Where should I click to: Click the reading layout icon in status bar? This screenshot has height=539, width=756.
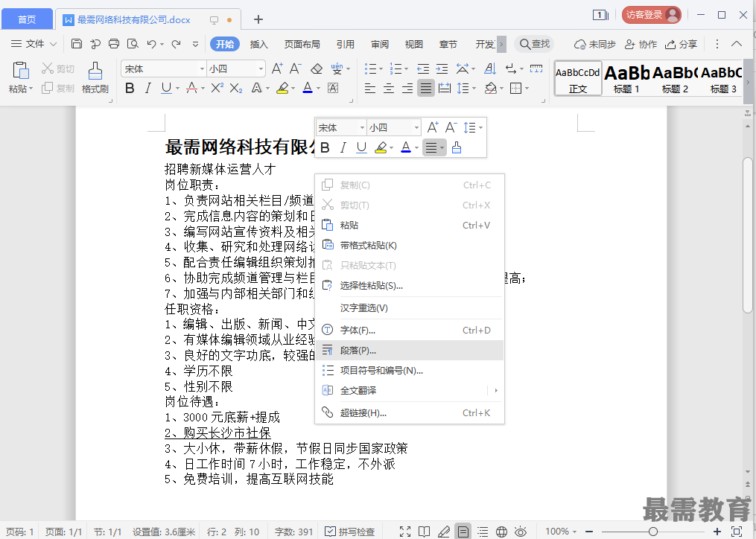(425, 532)
